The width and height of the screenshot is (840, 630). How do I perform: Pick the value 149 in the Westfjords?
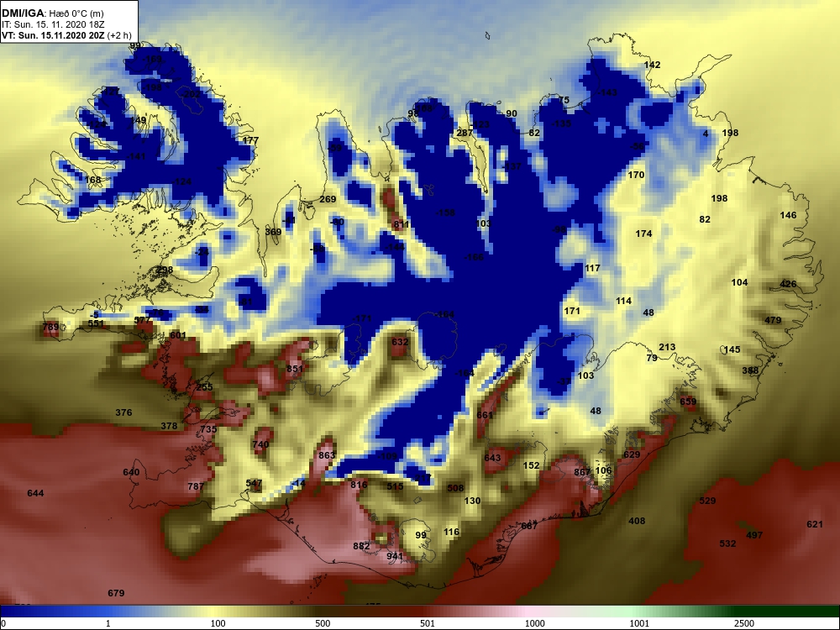pyautogui.click(x=138, y=120)
